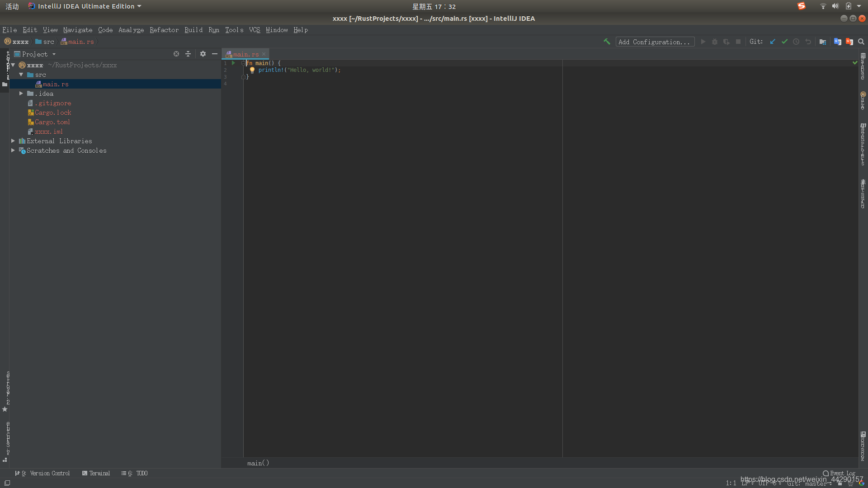The image size is (868, 488).
Task: Collapse the src folder
Action: tap(21, 75)
